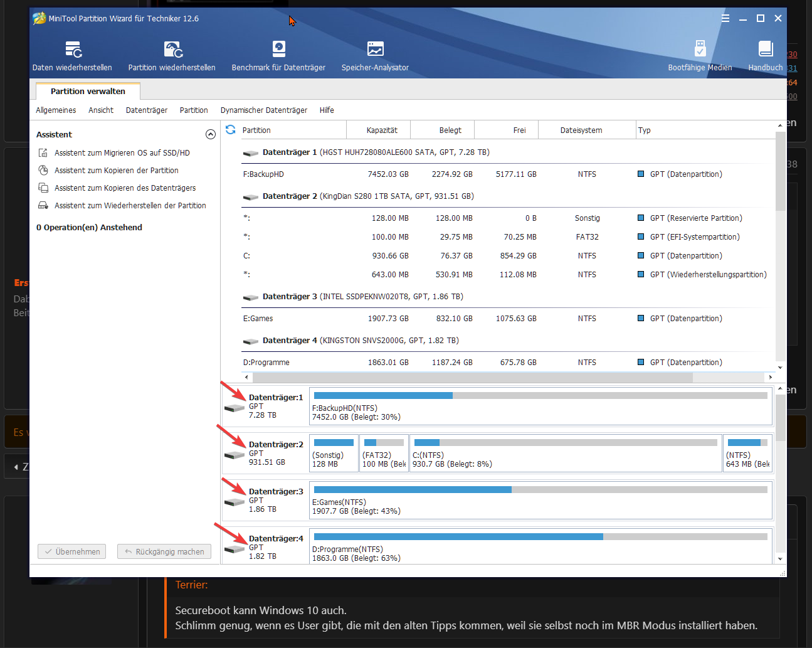Viewport: 812px width, 648px height.
Task: Sort by Dateisystem column header
Action: pyautogui.click(x=587, y=130)
